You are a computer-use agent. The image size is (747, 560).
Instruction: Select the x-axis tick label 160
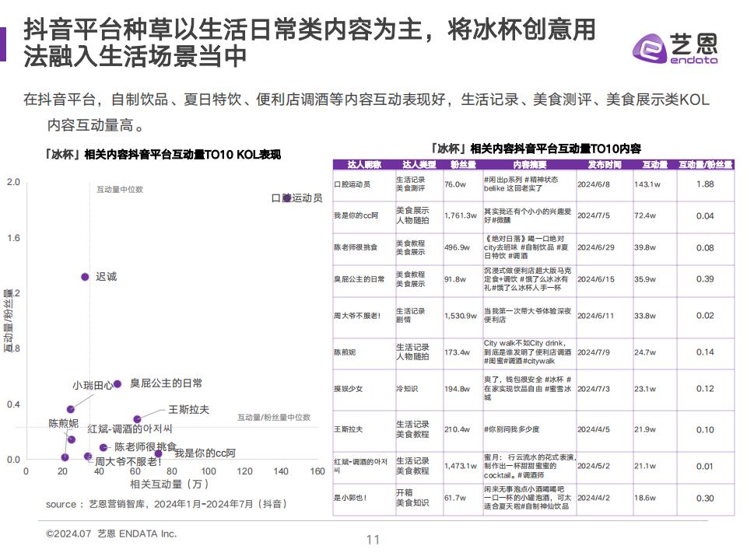pyautogui.click(x=317, y=471)
